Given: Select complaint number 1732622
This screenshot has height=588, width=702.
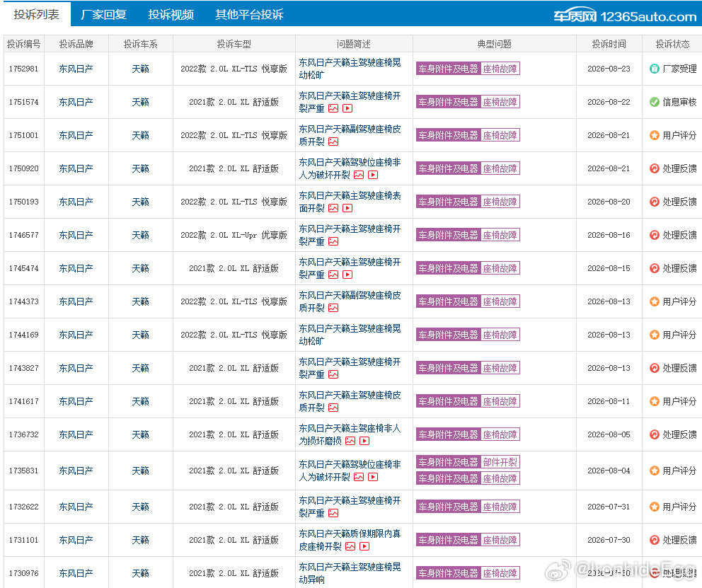Looking at the screenshot, I should (24, 507).
